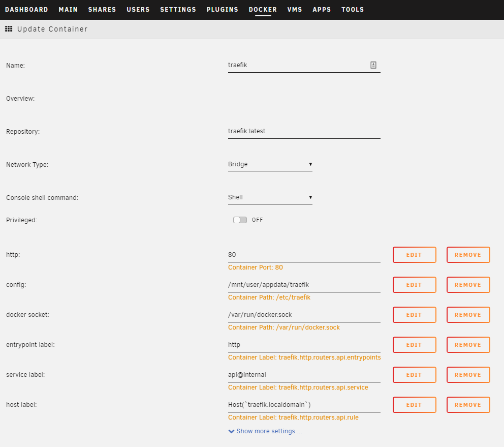This screenshot has width=504, height=447.
Task: Toggle the Privileged switch on
Action: 240,220
